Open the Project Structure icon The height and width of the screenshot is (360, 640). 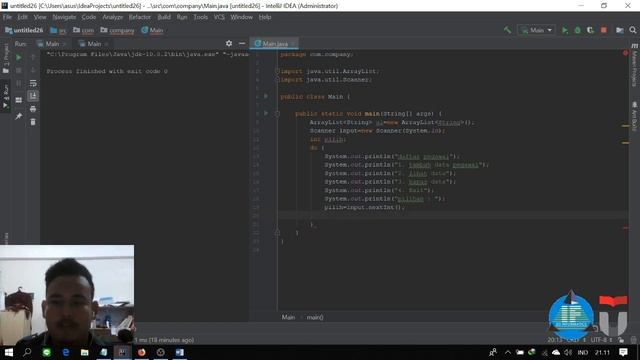[x=620, y=30]
